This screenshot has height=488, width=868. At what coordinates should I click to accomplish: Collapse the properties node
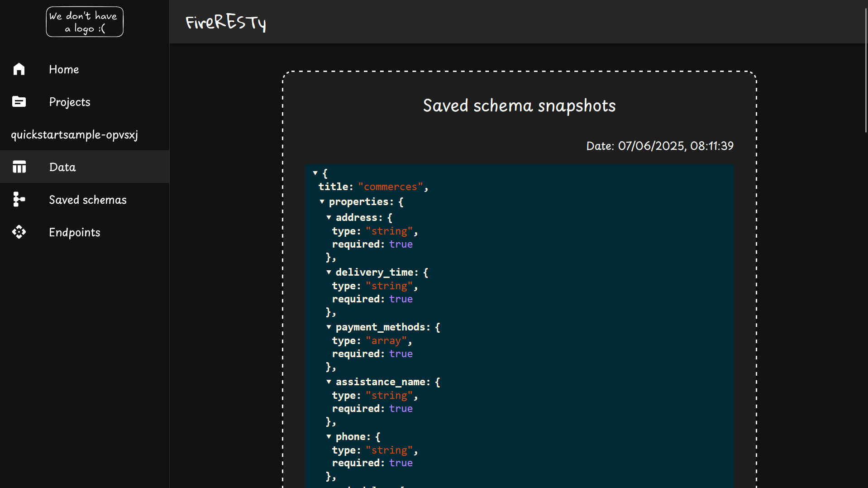coord(322,202)
